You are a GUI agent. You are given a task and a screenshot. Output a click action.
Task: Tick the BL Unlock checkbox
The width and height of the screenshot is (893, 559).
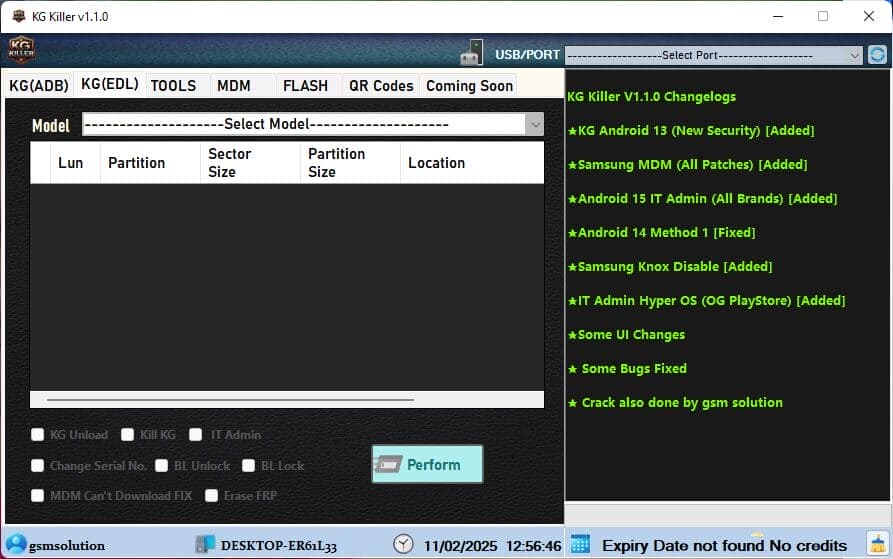point(162,465)
